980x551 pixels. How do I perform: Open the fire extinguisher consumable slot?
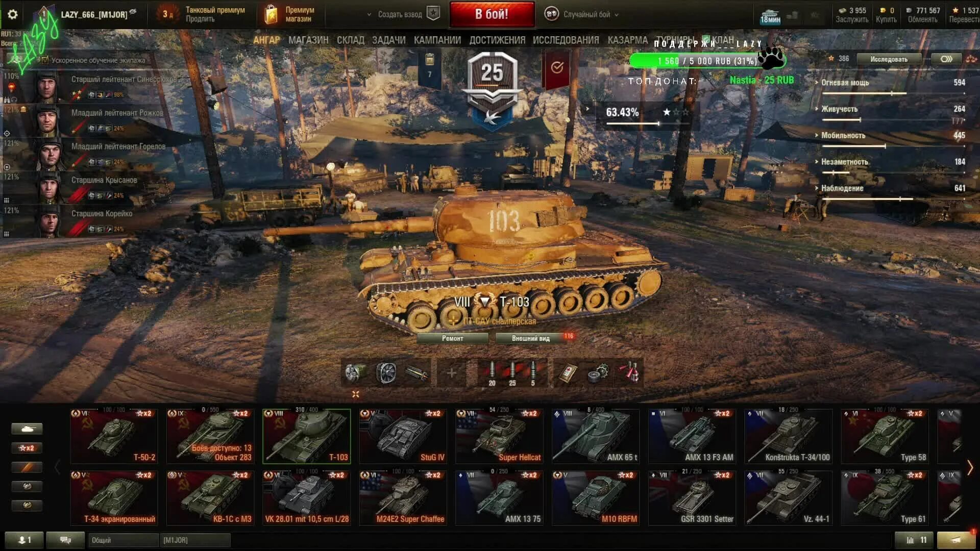(629, 373)
